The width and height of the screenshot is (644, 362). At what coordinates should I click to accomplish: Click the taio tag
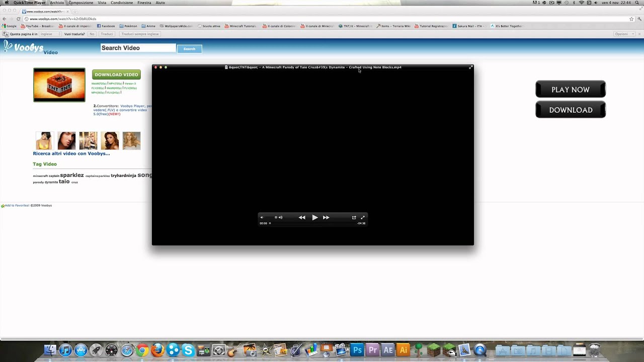coord(64,182)
